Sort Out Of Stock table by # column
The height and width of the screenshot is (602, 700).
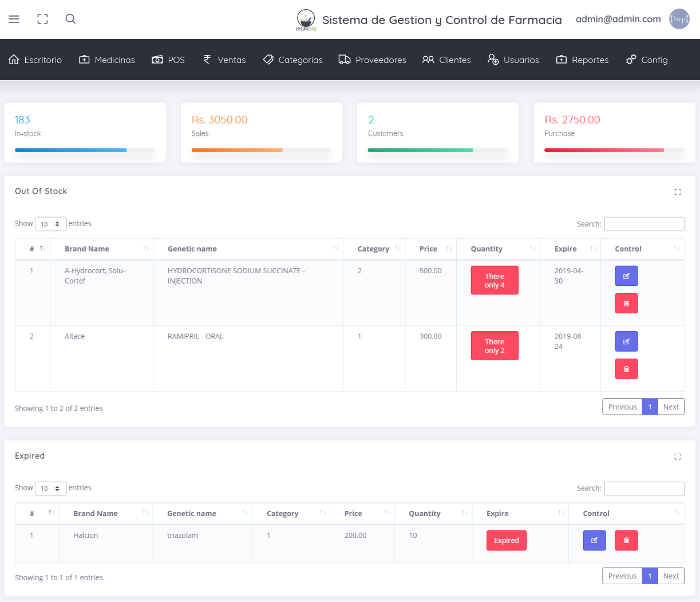click(33, 249)
